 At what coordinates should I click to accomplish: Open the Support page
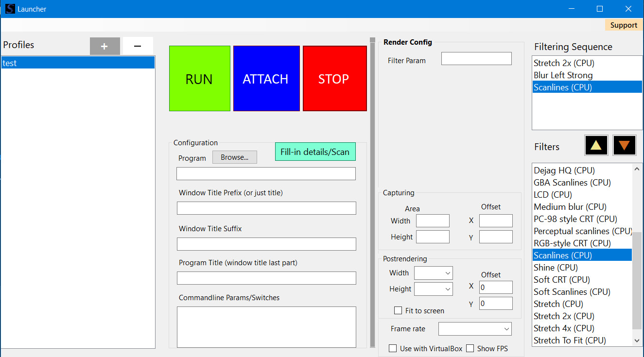click(x=624, y=25)
